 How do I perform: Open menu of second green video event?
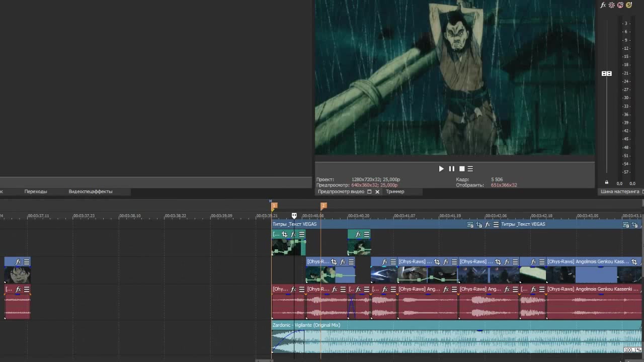click(367, 234)
